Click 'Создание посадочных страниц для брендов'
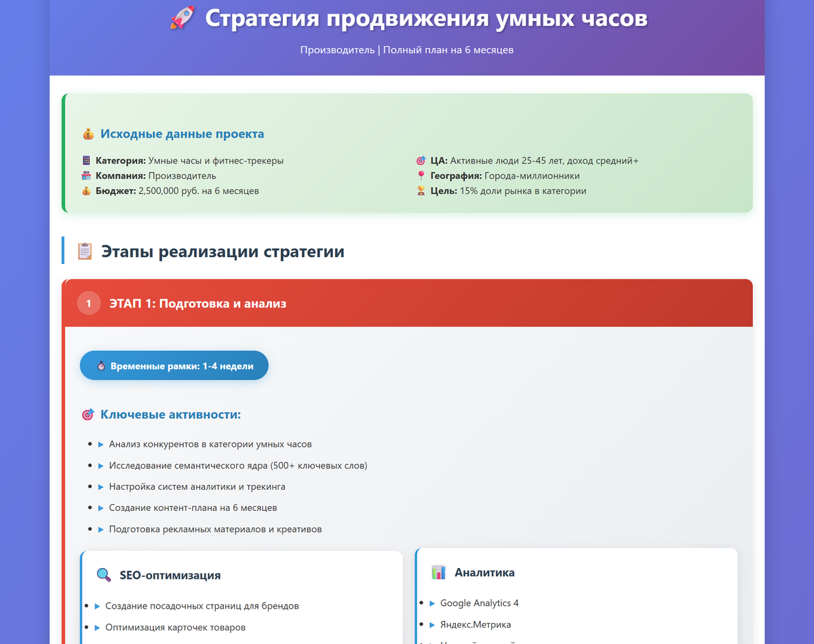Viewport: 814px width, 644px height. coord(202,605)
